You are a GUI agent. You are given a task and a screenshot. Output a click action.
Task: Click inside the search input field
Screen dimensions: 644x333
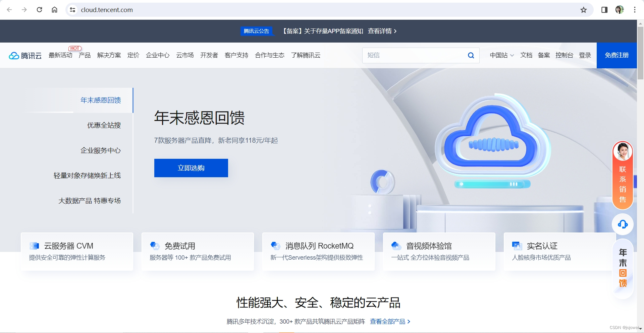click(413, 55)
